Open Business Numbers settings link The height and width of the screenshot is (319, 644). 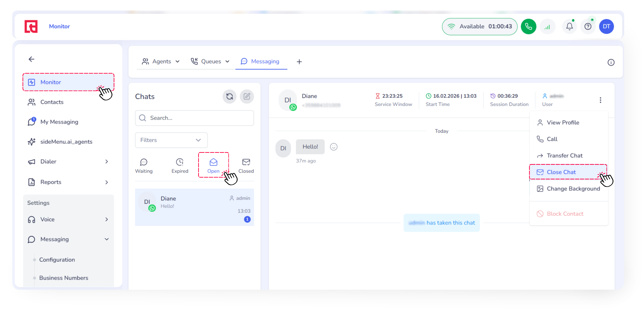(63, 278)
